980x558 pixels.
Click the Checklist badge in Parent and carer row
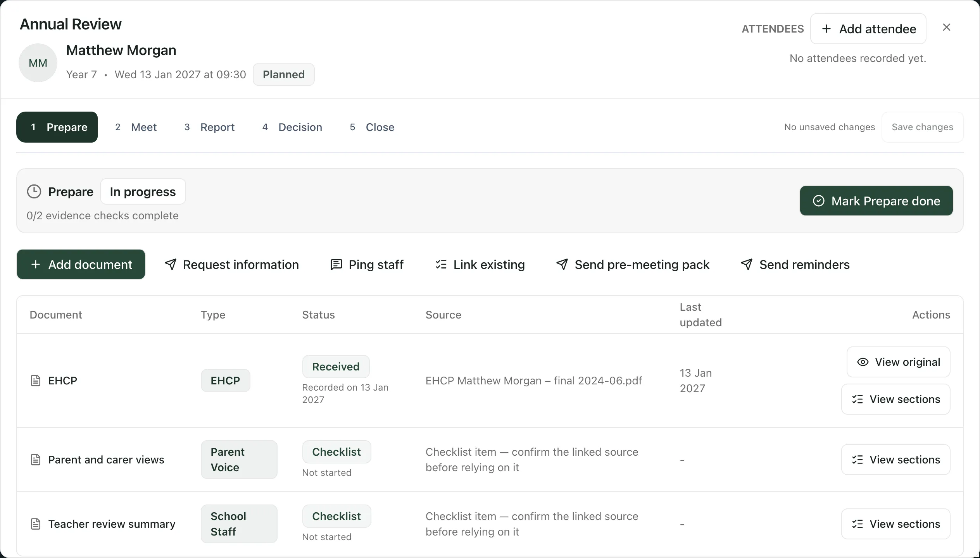[336, 452]
